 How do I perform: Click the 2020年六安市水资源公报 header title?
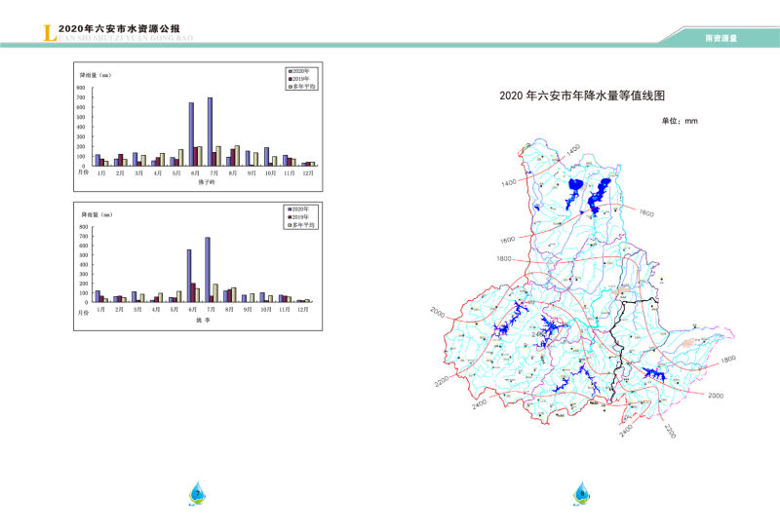[118, 30]
